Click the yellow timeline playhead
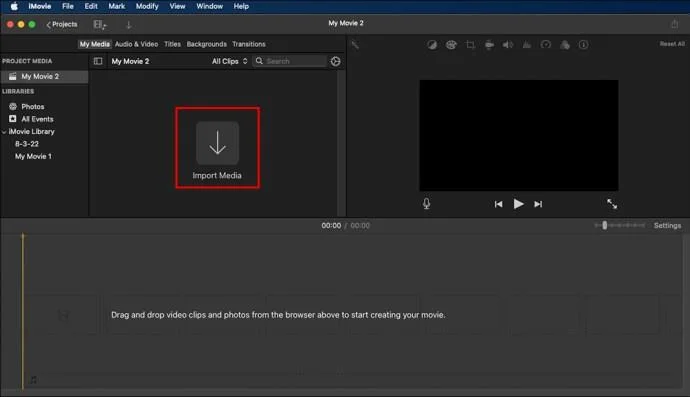Image resolution: width=690 pixels, height=397 pixels. pyautogui.click(x=22, y=311)
